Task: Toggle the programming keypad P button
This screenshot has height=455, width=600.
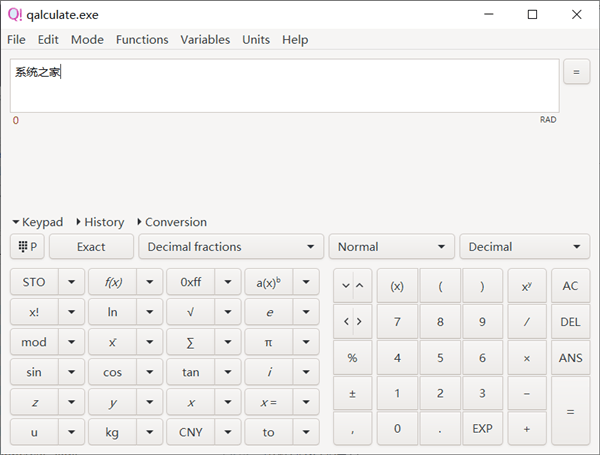Action: (x=27, y=247)
